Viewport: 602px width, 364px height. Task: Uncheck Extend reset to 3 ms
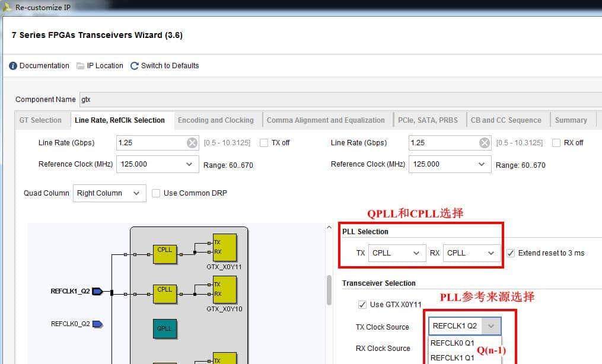511,253
